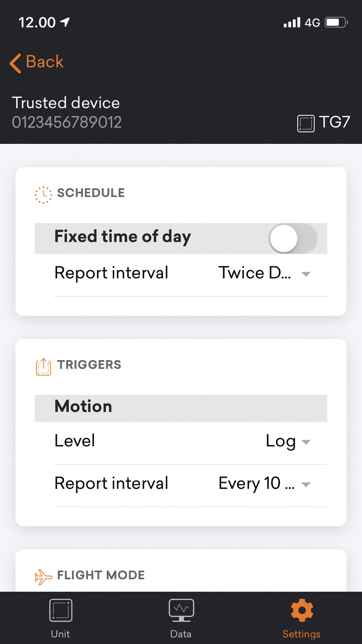Tap the Schedule clock icon
The height and width of the screenshot is (644, 362).
tap(43, 195)
